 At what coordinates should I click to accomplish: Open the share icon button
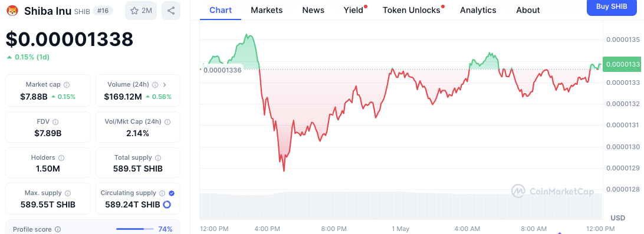tap(171, 11)
